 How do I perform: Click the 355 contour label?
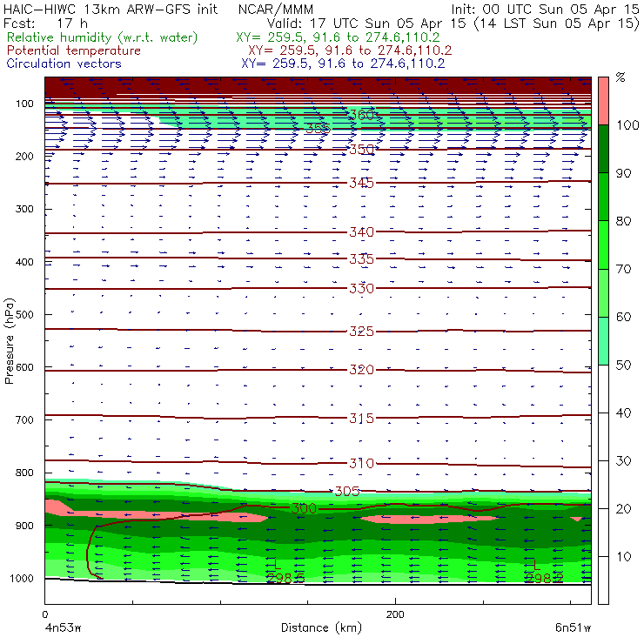319,129
